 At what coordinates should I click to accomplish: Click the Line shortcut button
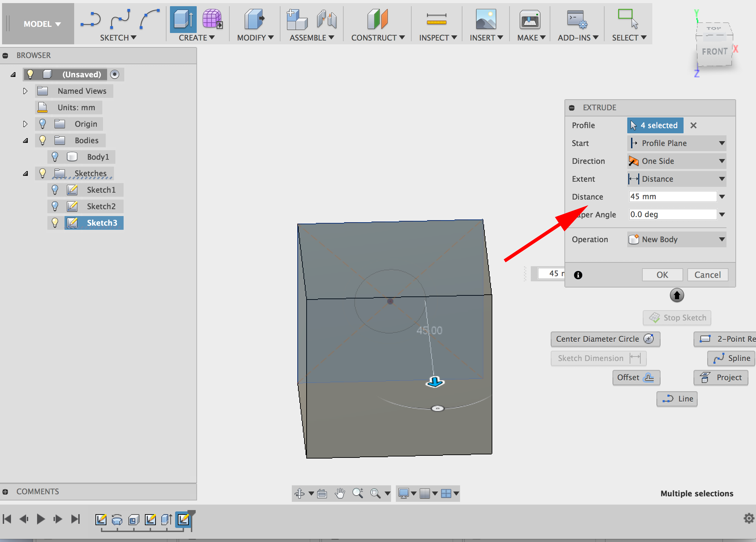pos(677,399)
